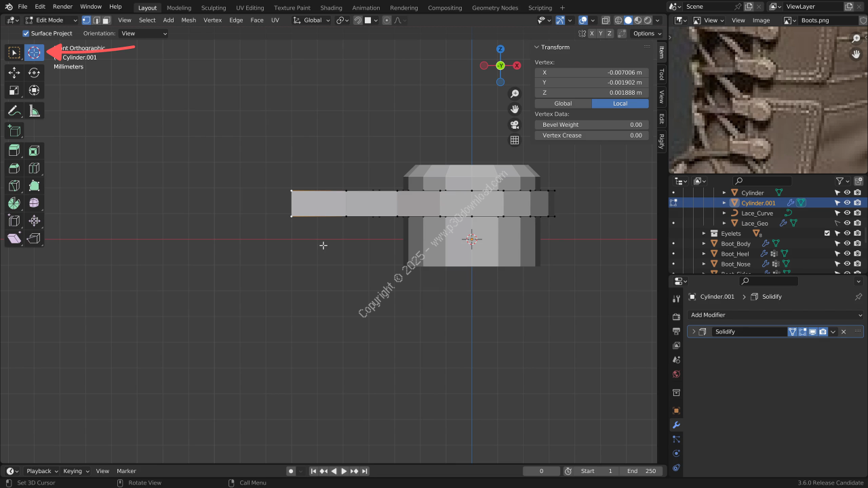Click the timeline Play button
Image resolution: width=868 pixels, height=488 pixels.
pyautogui.click(x=344, y=471)
